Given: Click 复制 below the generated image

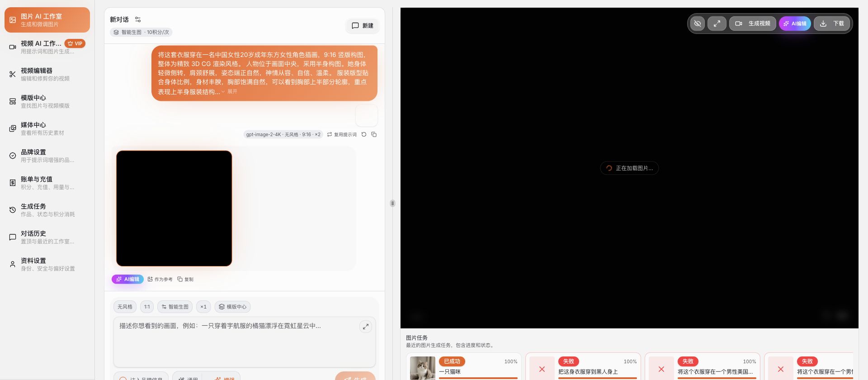Looking at the screenshot, I should point(185,279).
